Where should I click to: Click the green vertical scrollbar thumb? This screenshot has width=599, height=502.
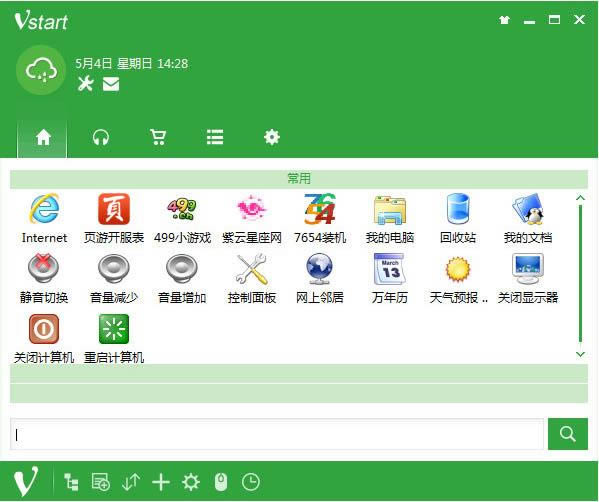coord(580,273)
